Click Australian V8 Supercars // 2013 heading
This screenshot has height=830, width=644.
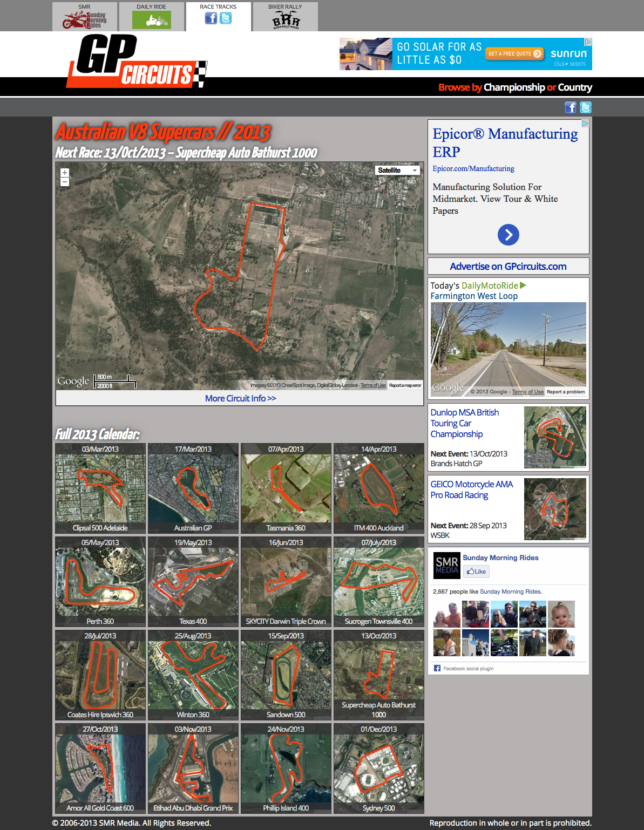pos(163,132)
